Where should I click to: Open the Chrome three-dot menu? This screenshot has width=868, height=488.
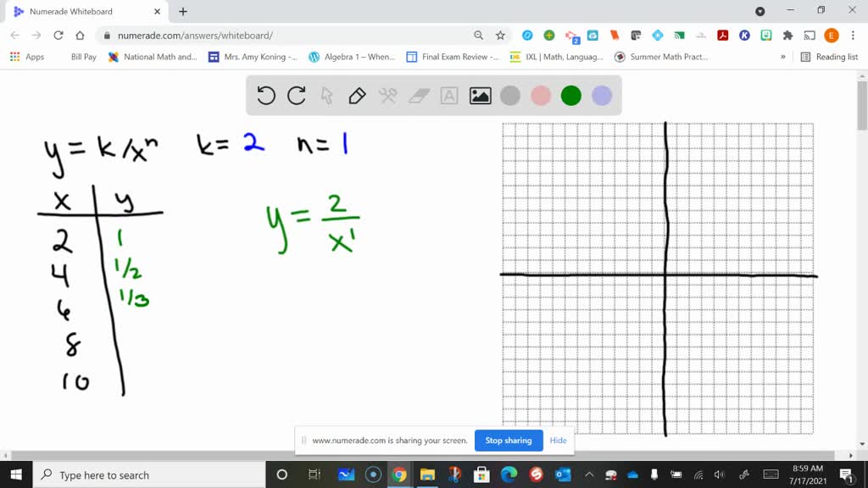853,36
